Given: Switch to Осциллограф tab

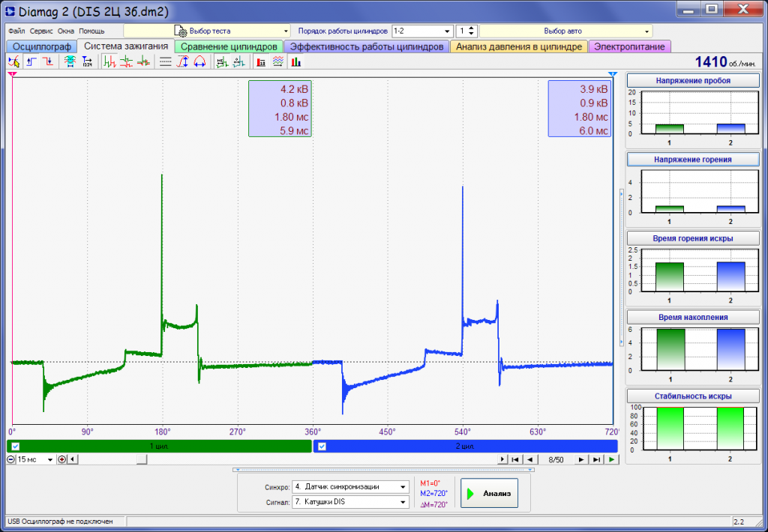Looking at the screenshot, I should [x=42, y=47].
